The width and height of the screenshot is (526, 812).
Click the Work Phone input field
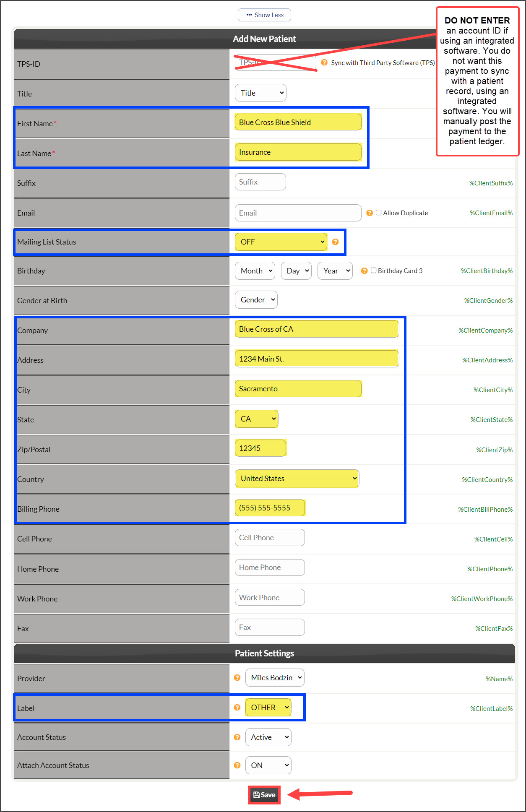coord(270,597)
